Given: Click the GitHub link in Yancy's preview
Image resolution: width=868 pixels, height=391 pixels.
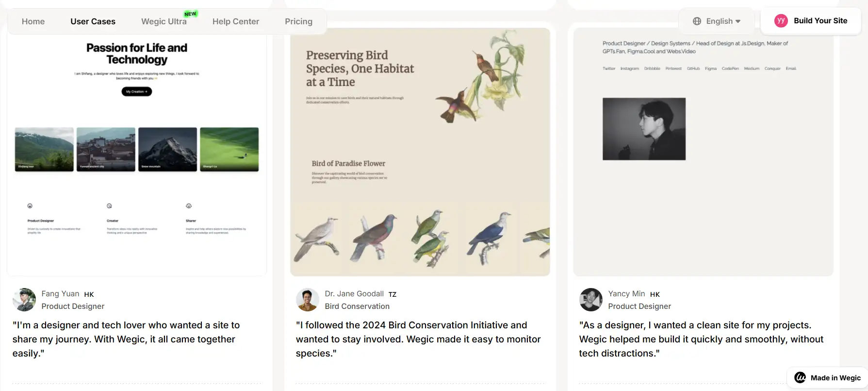Looking at the screenshot, I should click(693, 68).
